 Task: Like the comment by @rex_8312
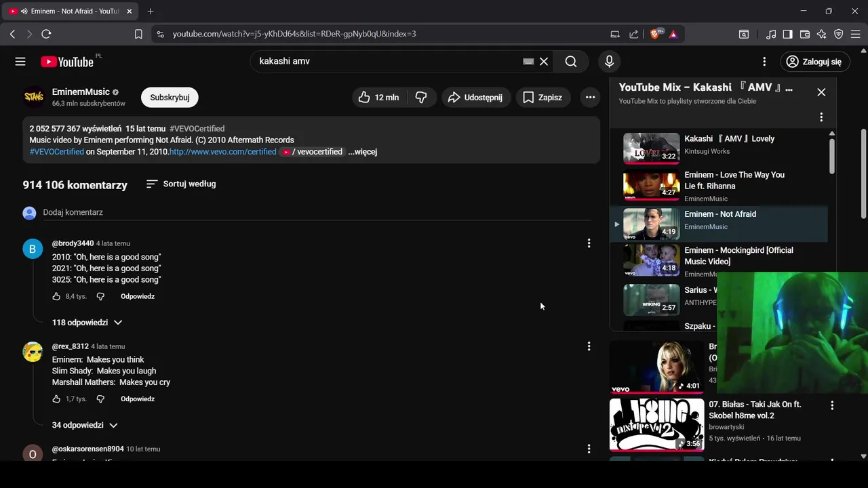click(x=56, y=399)
